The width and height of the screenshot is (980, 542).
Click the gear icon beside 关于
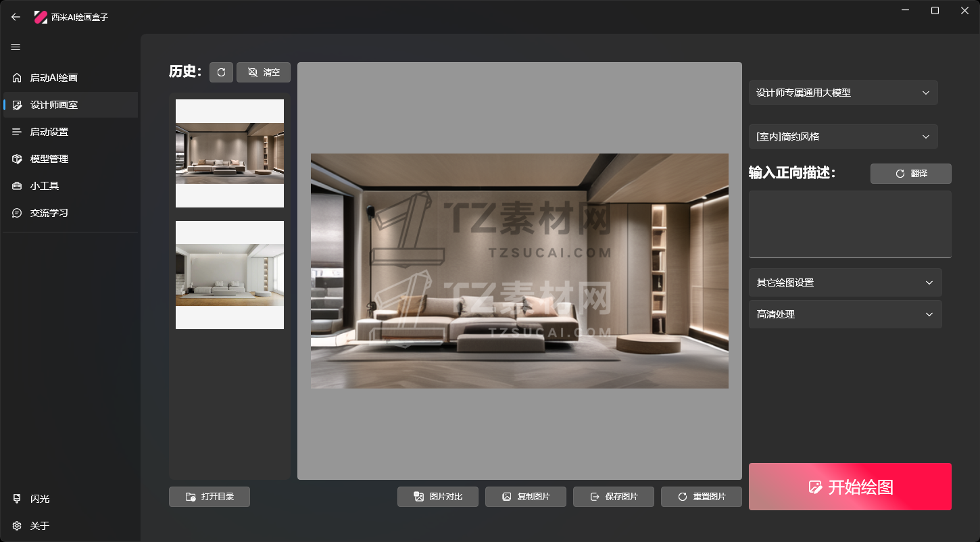17,526
